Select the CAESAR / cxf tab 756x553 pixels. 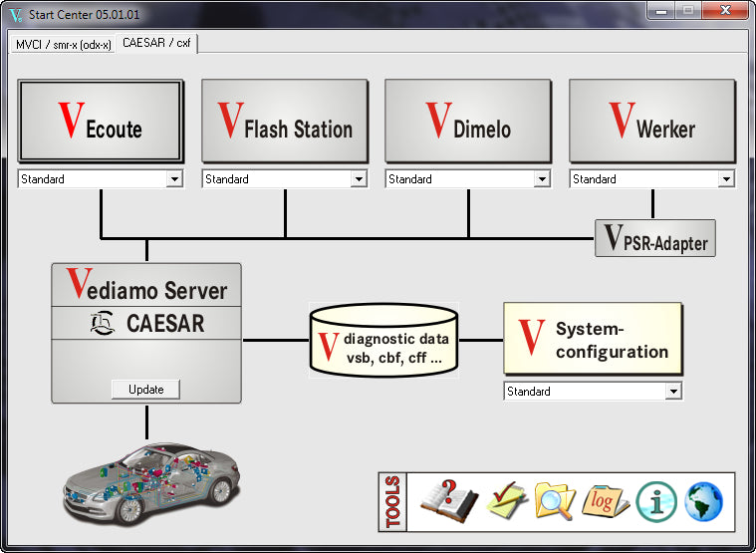tap(156, 44)
